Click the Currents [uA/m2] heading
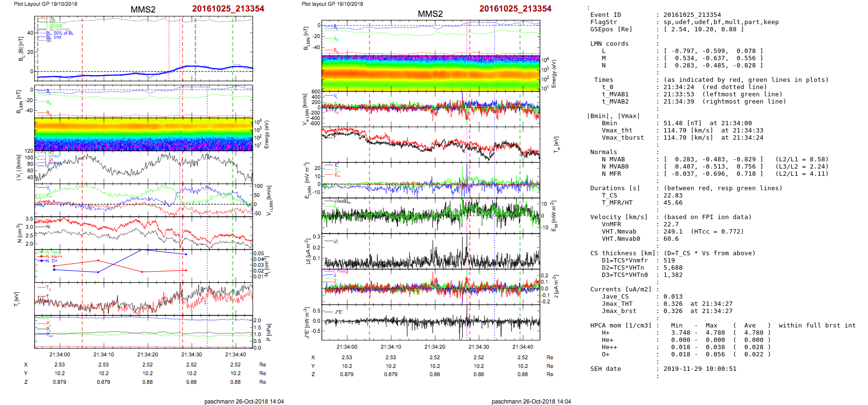 [x=621, y=289]
